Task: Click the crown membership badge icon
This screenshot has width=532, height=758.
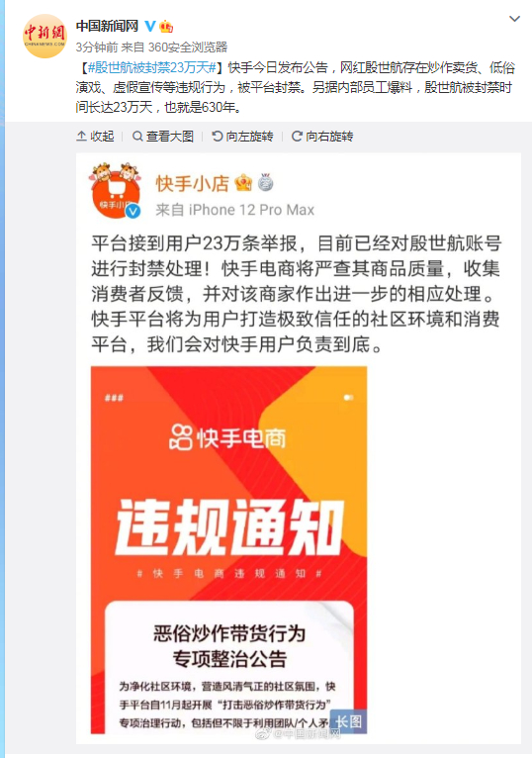Action: [166, 26]
